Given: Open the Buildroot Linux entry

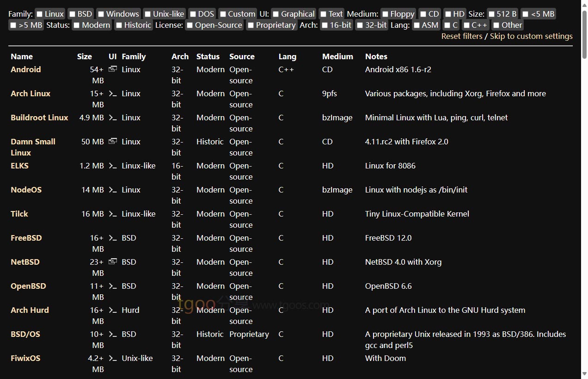Looking at the screenshot, I should click(39, 118).
